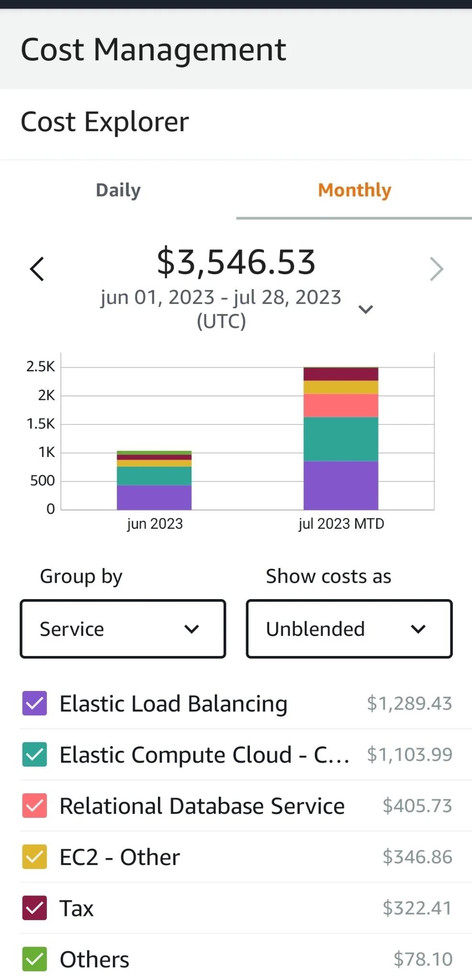Select the jun 2023 purple bar segment

point(154,498)
